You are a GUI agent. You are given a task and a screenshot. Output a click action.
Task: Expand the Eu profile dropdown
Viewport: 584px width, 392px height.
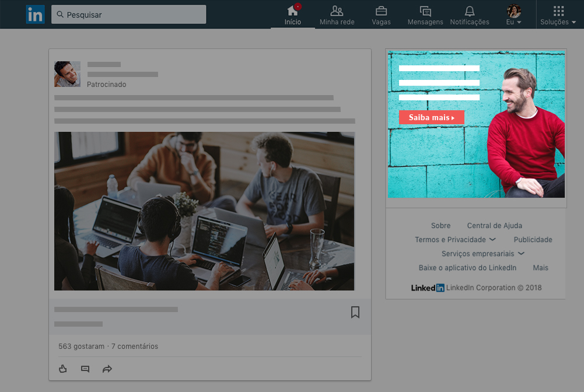pyautogui.click(x=514, y=15)
